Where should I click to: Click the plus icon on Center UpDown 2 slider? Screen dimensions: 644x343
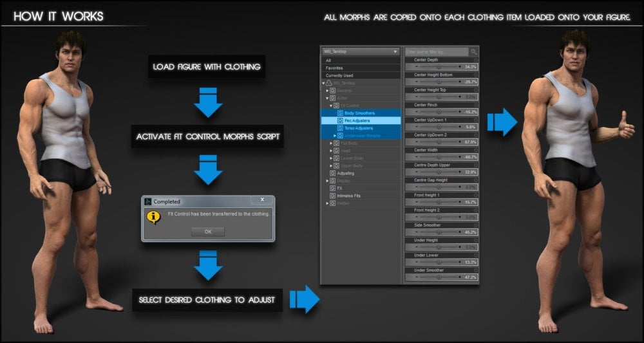[460, 142]
